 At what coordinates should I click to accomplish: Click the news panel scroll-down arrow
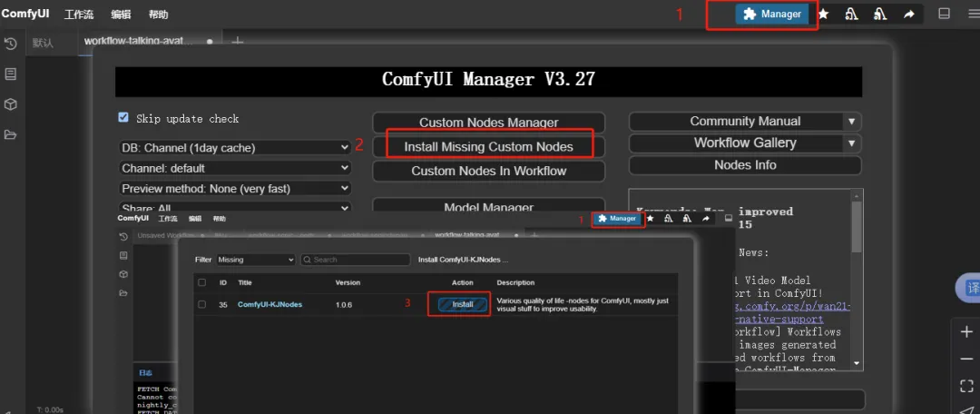(857, 363)
